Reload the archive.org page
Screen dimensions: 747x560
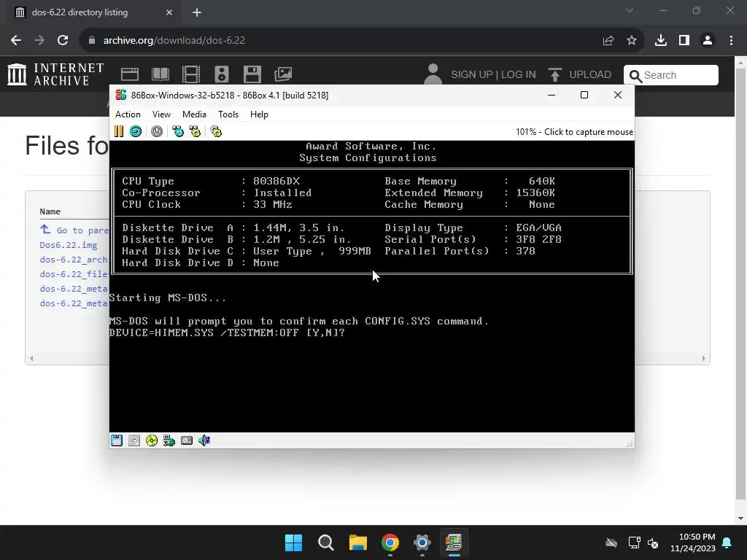point(63,41)
